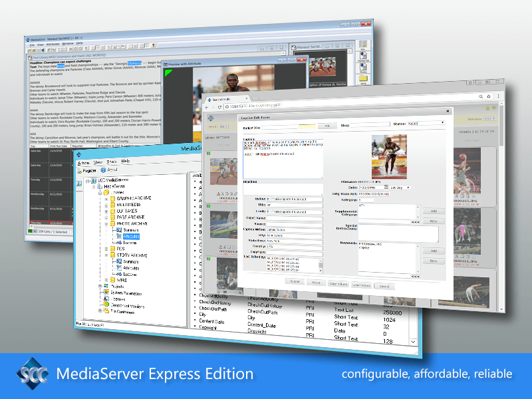This screenshot has height=399, width=532.
Task: Click top icon in MediaGrid right toolbar
Action: [363, 45]
